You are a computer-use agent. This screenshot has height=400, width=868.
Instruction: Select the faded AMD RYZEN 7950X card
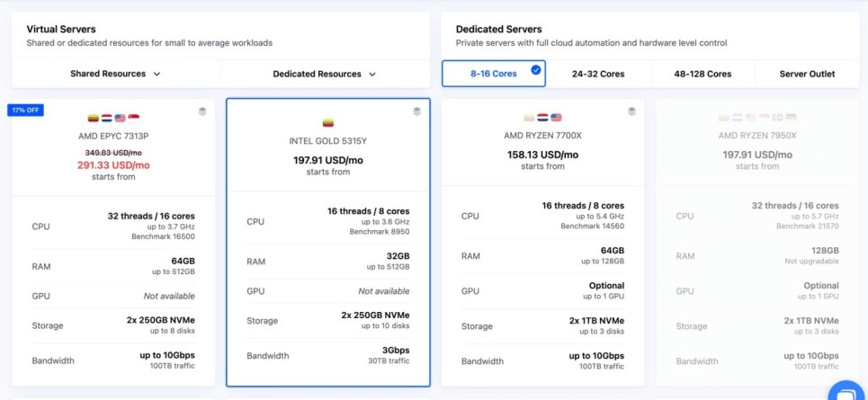(757, 243)
